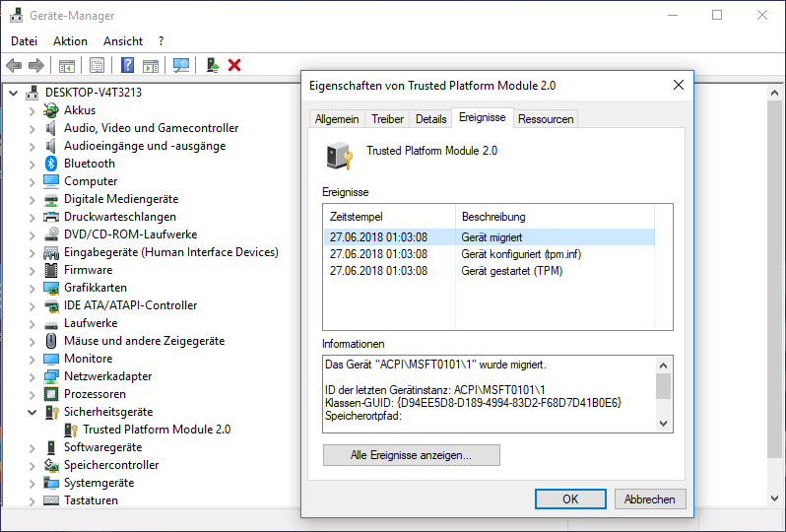Screen dimensions: 786x532
Task: Click the update driver toolbar icon
Action: coord(212,65)
